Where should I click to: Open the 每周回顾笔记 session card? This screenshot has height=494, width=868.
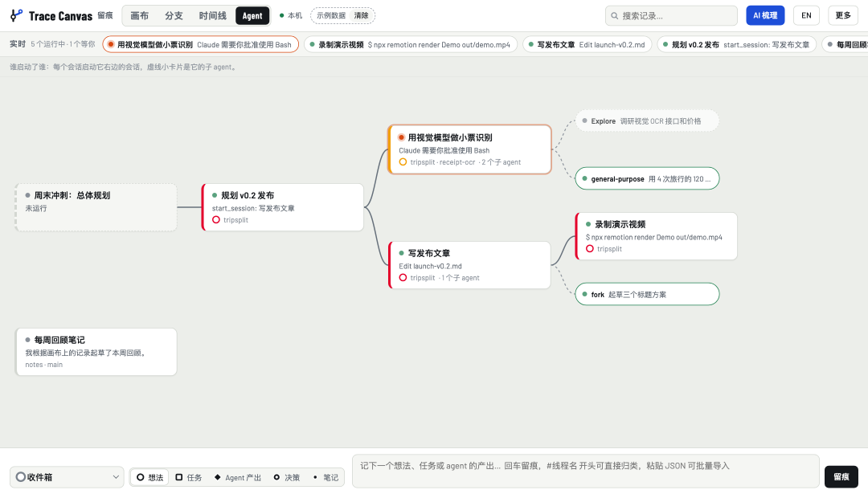coord(96,352)
